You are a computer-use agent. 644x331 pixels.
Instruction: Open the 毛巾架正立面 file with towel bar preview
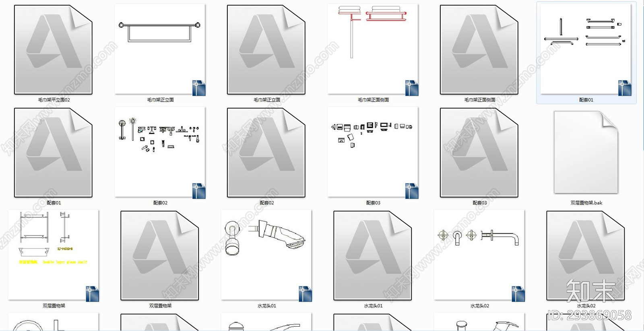coord(160,49)
